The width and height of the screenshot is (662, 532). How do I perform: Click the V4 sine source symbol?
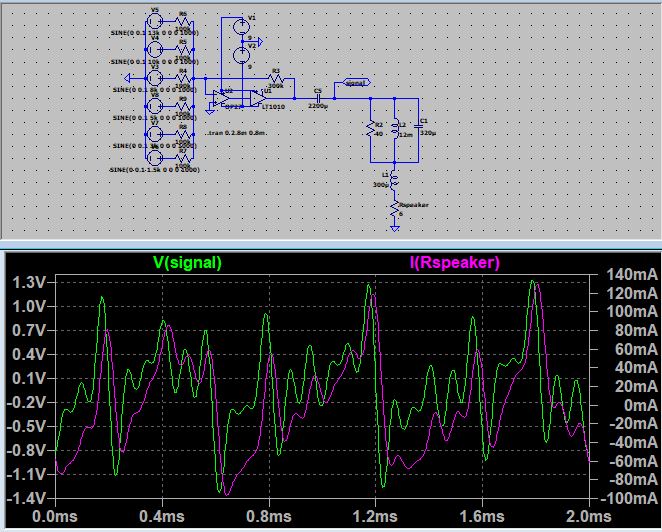(x=155, y=49)
